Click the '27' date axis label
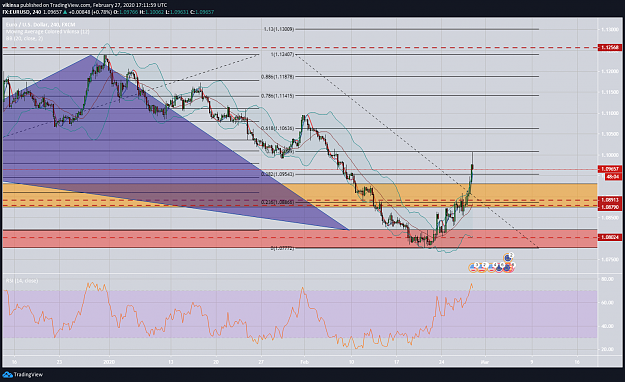The height and width of the screenshot is (382, 625). [261, 362]
